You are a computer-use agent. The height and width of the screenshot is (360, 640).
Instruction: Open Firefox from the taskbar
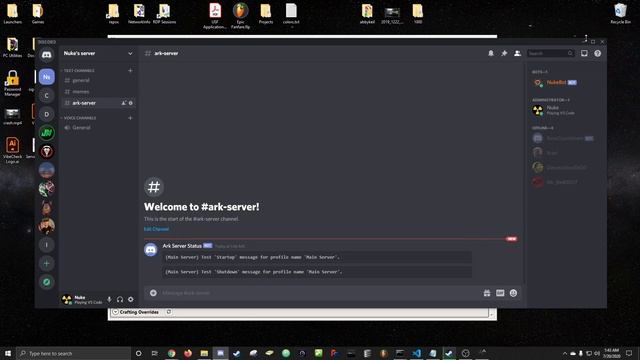(x=188, y=353)
